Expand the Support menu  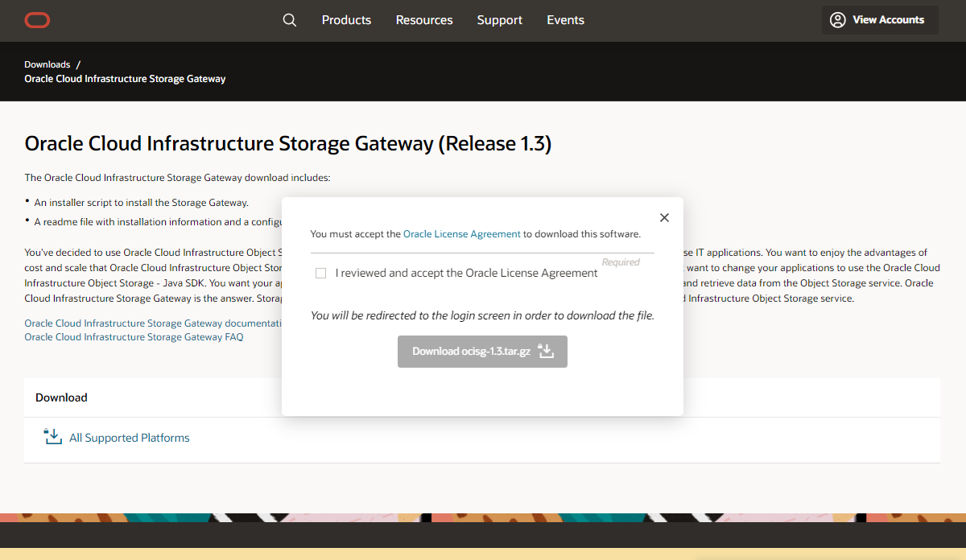pos(499,20)
